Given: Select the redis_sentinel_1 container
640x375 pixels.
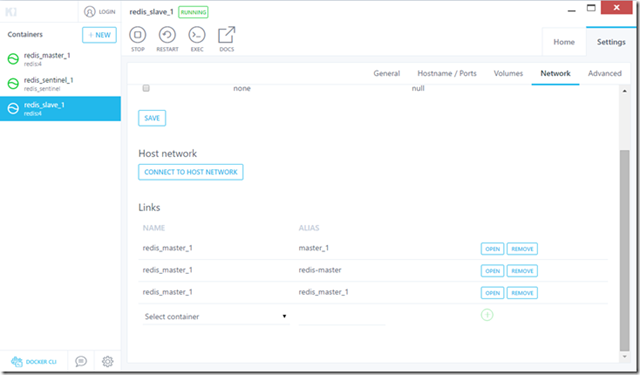Looking at the screenshot, I should pyautogui.click(x=60, y=84).
